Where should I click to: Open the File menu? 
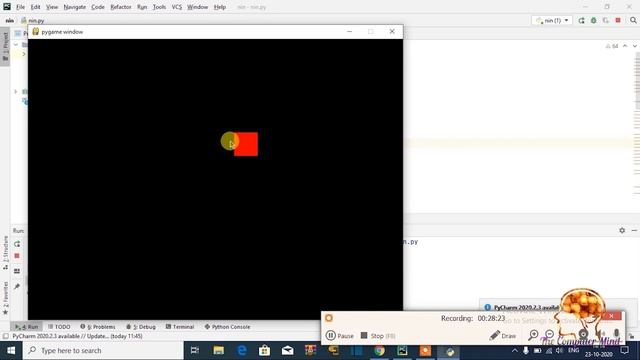click(20, 7)
